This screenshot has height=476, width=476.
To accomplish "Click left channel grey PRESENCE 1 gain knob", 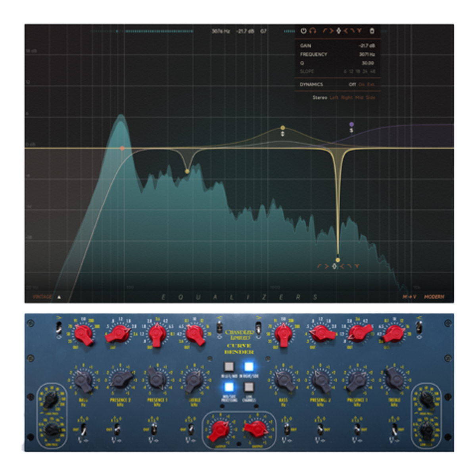I will point(157,379).
